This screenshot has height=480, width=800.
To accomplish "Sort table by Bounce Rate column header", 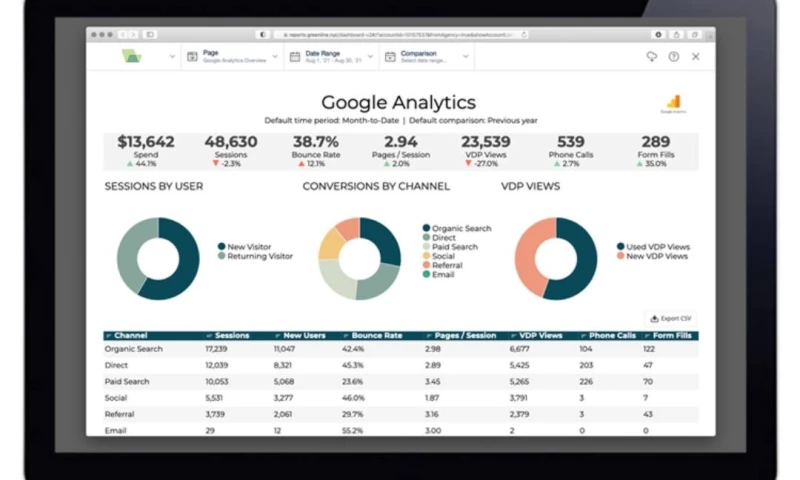I will click(x=373, y=335).
